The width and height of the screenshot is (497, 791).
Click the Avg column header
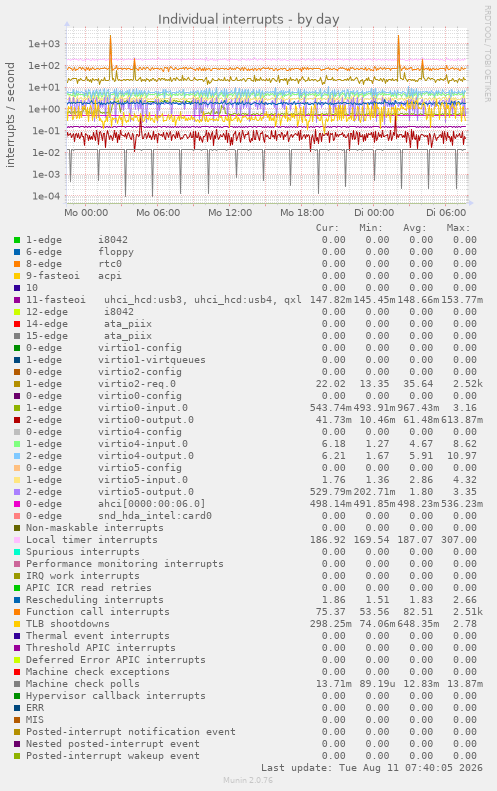[415, 228]
